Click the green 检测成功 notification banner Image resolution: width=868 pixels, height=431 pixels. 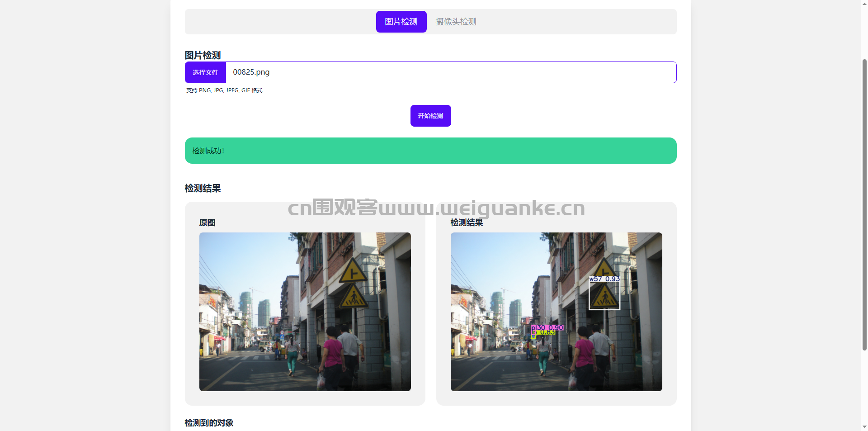tap(430, 151)
